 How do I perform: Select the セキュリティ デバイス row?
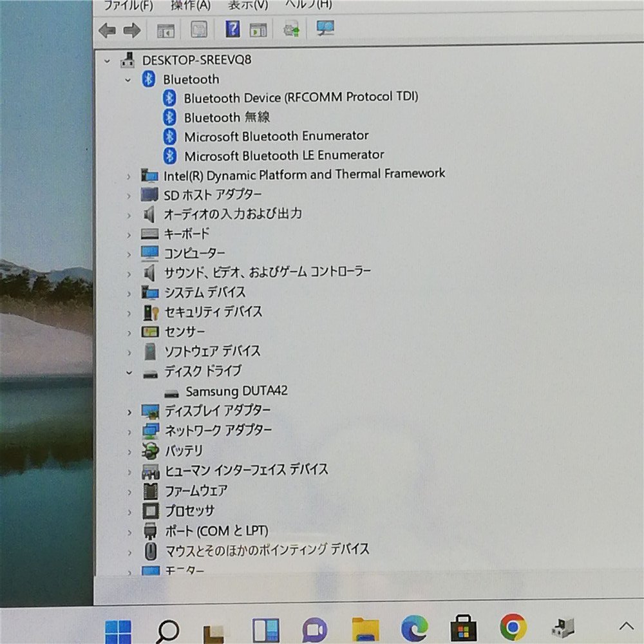(x=213, y=312)
